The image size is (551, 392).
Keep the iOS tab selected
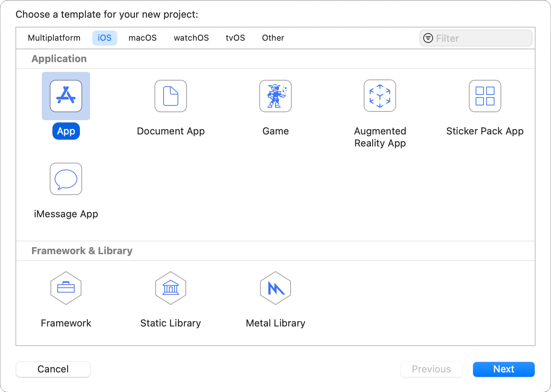[x=104, y=38]
